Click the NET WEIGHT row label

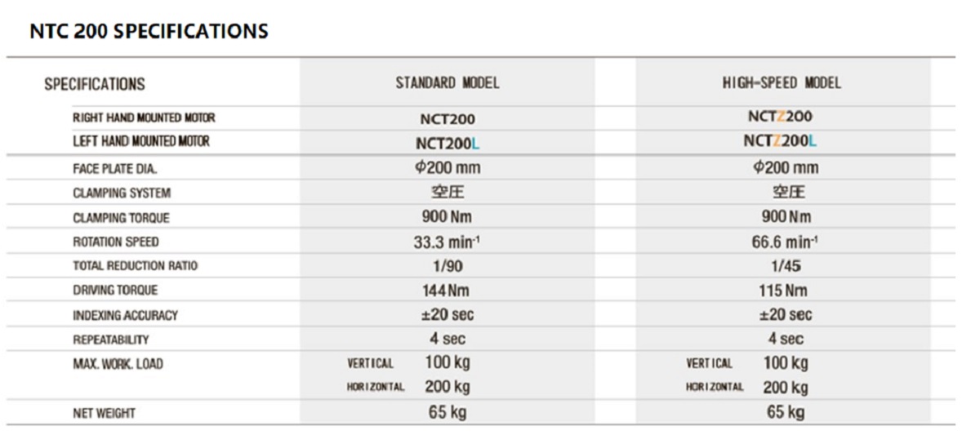[105, 414]
